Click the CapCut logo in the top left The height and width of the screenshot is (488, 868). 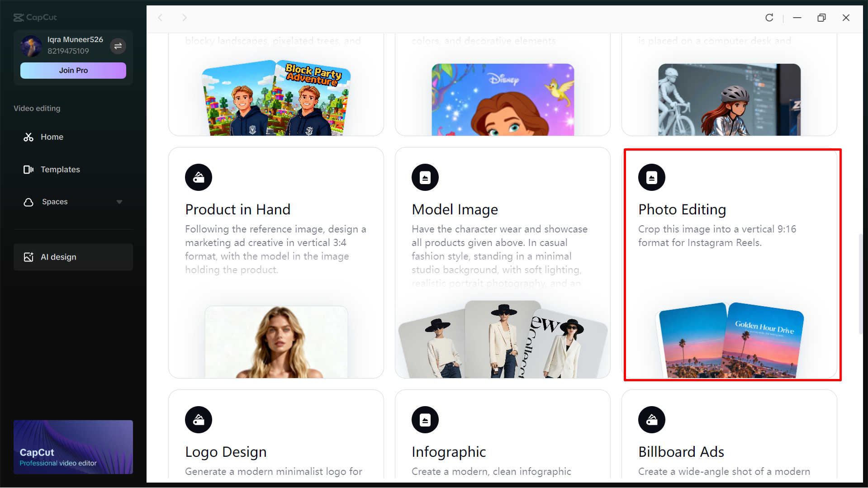35,17
